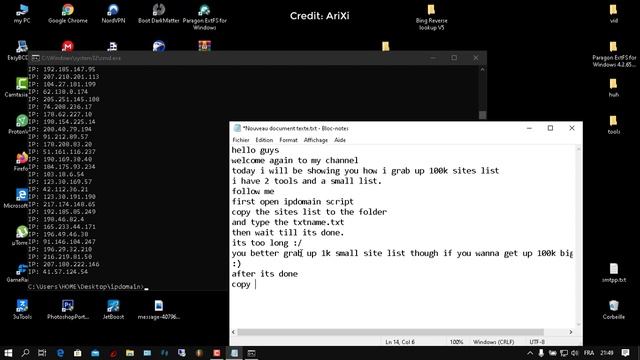The image size is (640, 360).
Task: Open the EasyBCD desktop icon
Action: (x=20, y=50)
